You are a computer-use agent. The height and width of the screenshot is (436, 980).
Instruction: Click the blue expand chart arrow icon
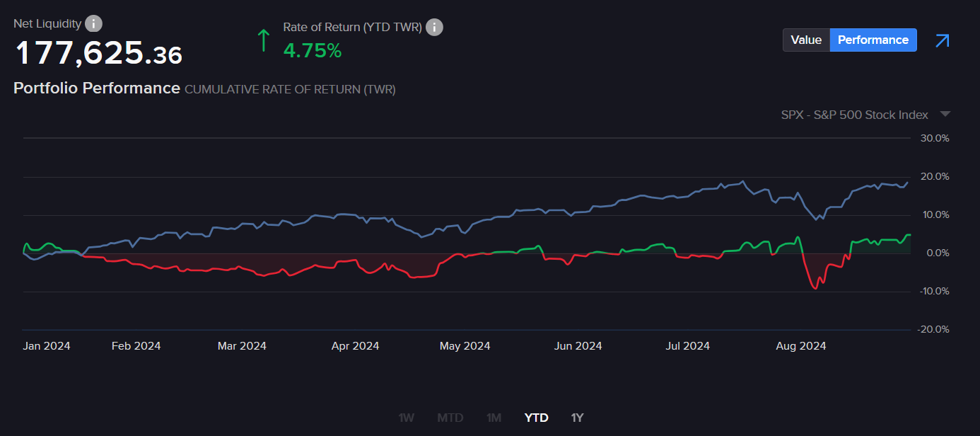coord(942,40)
